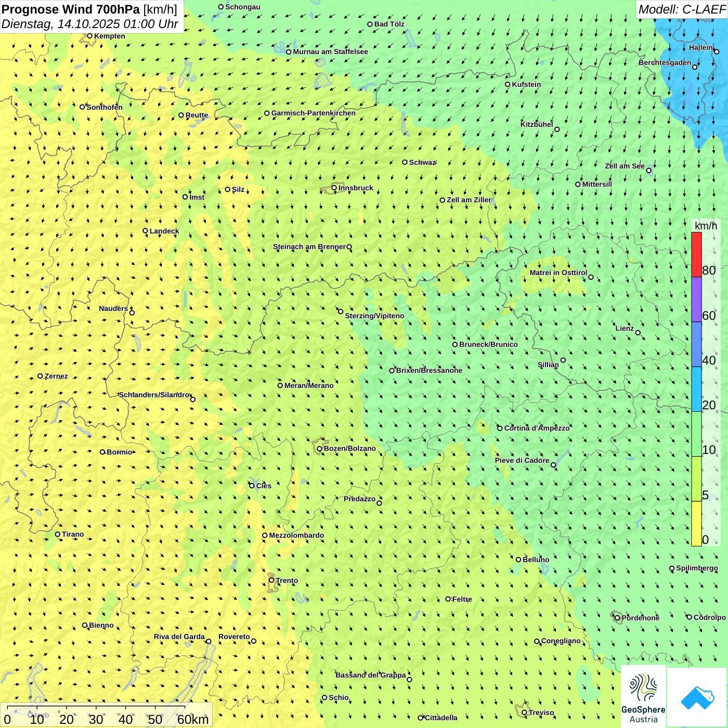Click the Murnau am Staffelsee label

coord(330,52)
